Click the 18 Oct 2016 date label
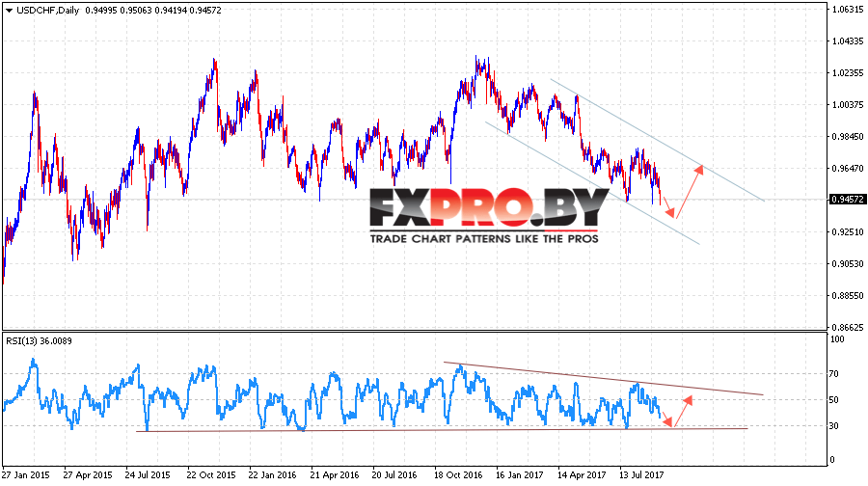Viewport: 868px width, 486px height. pyautogui.click(x=458, y=475)
